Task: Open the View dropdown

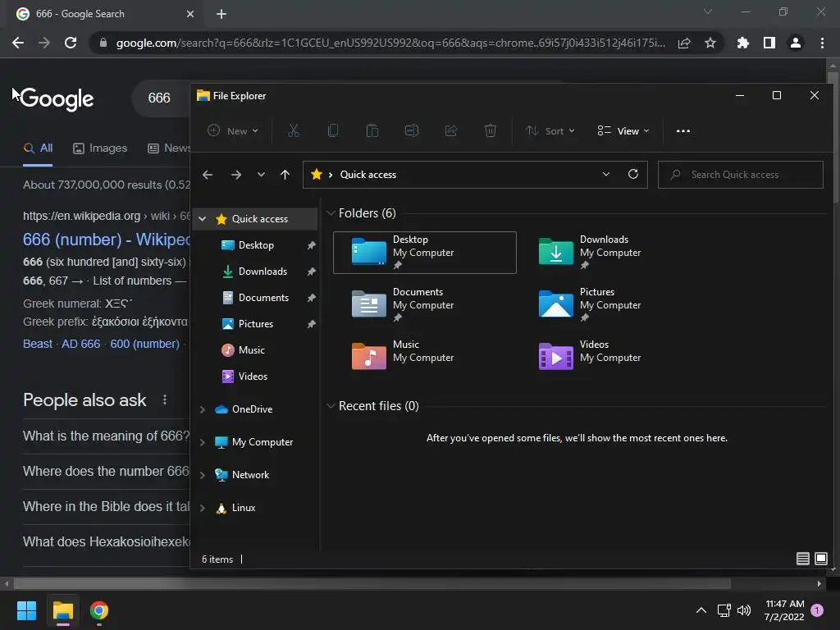Action: 623,130
